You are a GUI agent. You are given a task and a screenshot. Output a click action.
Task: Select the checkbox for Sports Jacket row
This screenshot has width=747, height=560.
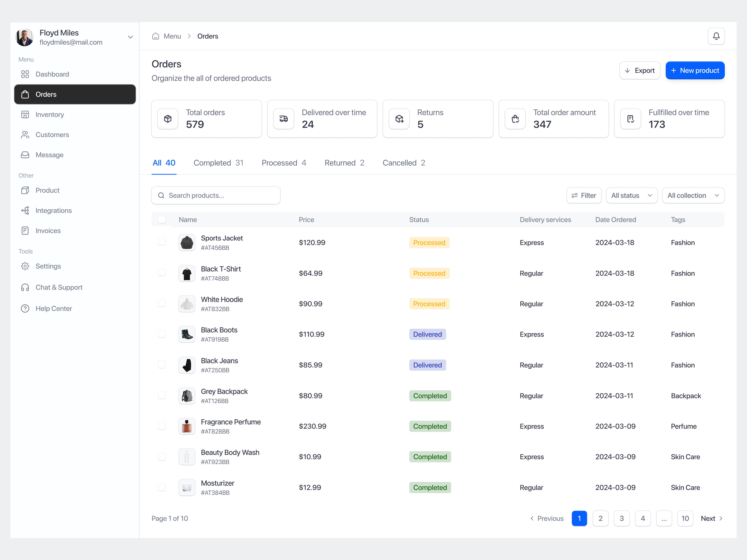tap(162, 242)
